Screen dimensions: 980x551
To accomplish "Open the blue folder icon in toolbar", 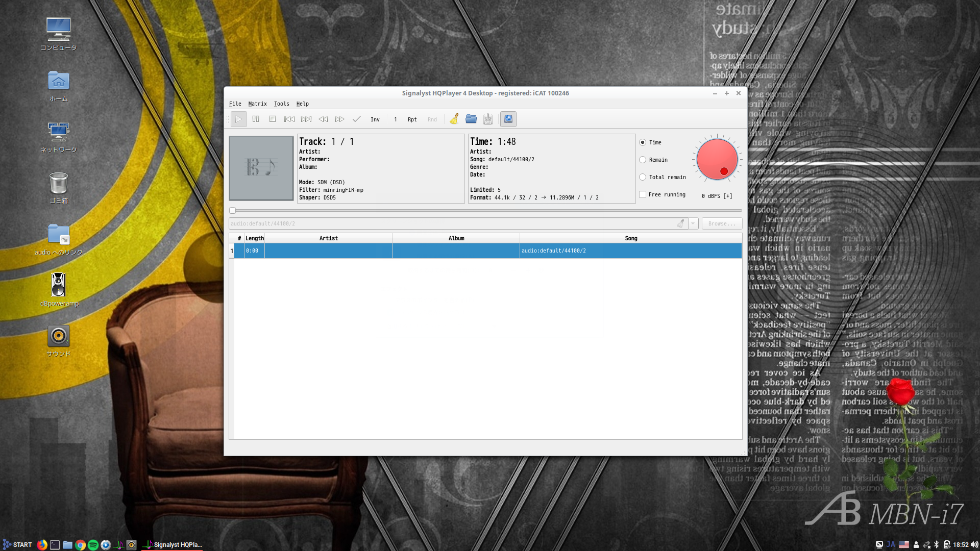I will coord(471,119).
